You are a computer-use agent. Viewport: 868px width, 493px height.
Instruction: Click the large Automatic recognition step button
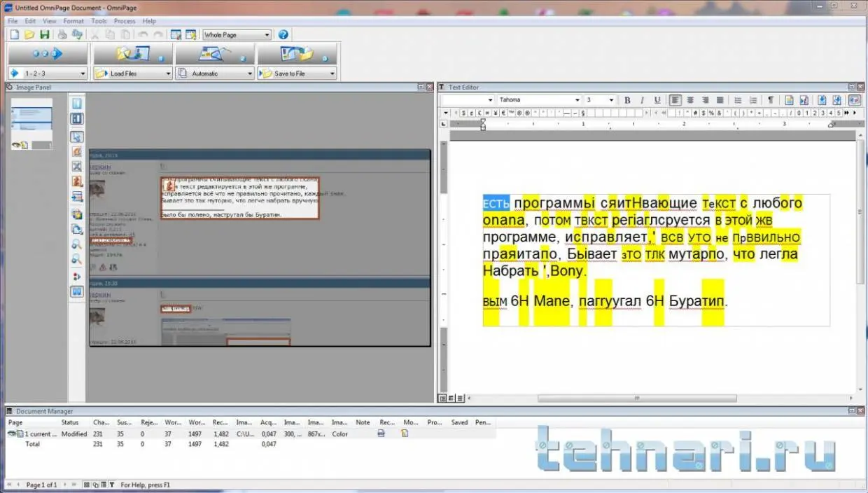click(x=214, y=54)
